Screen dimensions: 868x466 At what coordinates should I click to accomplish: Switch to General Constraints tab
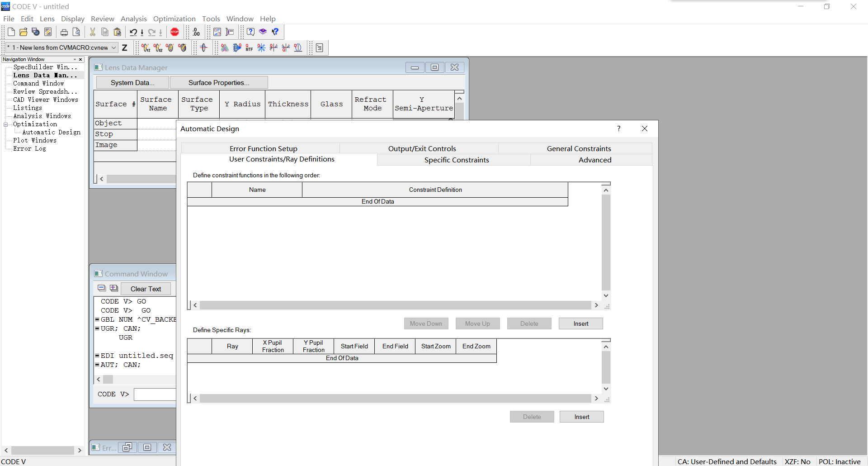click(x=579, y=148)
